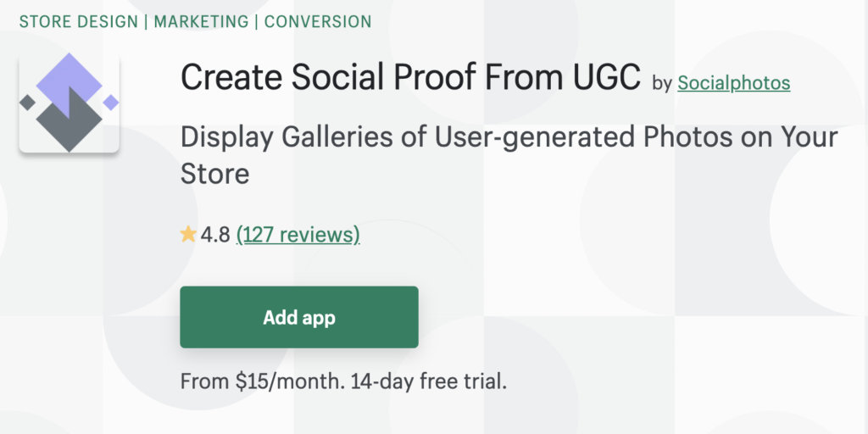Click the 4.8 rating number
Screen dimensions: 868x434
(215, 235)
